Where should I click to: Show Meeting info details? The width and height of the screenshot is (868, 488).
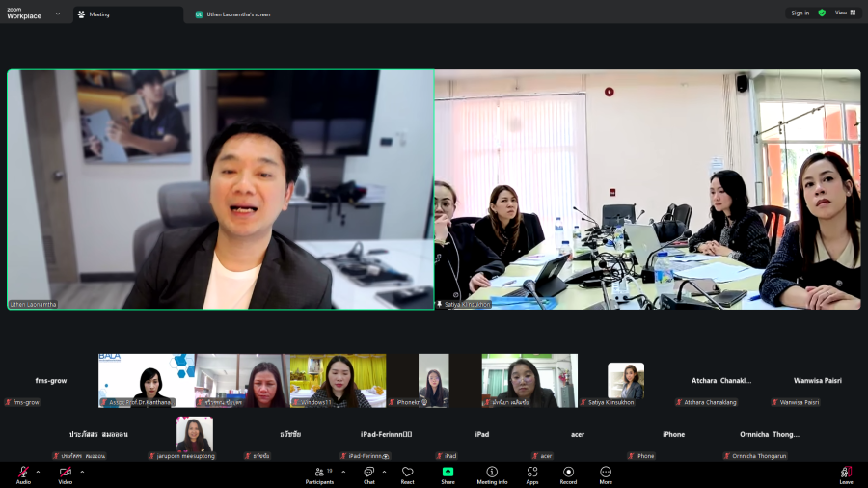492,473
